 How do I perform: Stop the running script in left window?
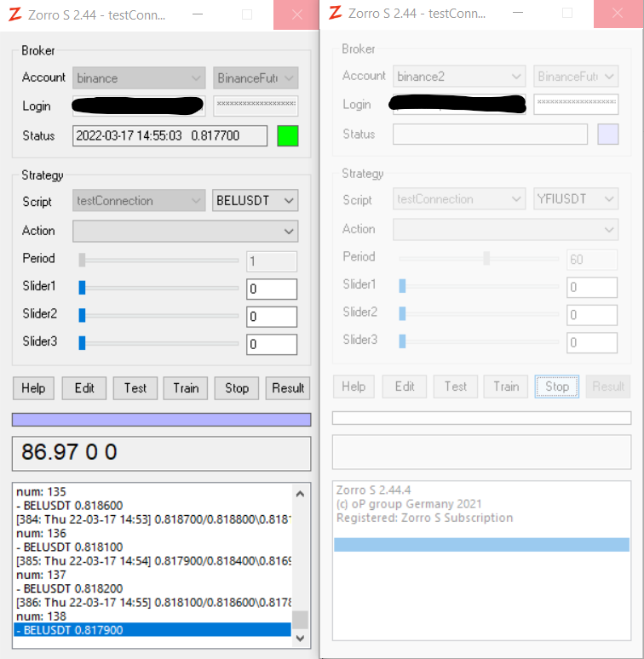tap(237, 388)
